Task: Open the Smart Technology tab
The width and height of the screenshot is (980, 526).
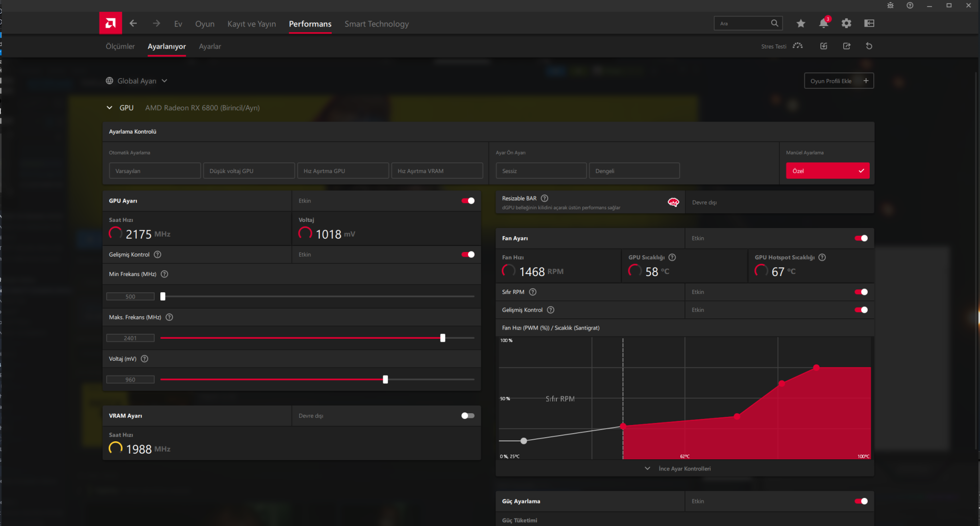Action: point(377,24)
